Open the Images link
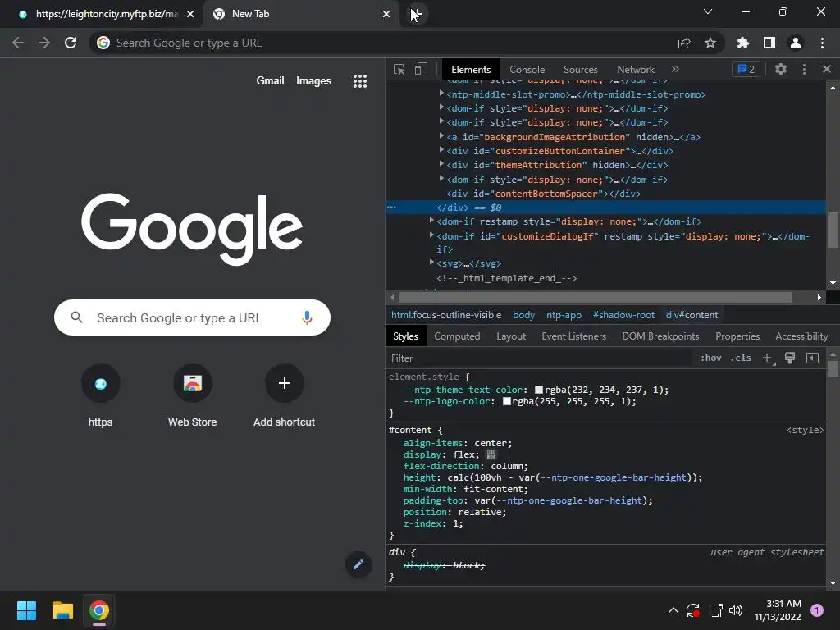 [313, 81]
